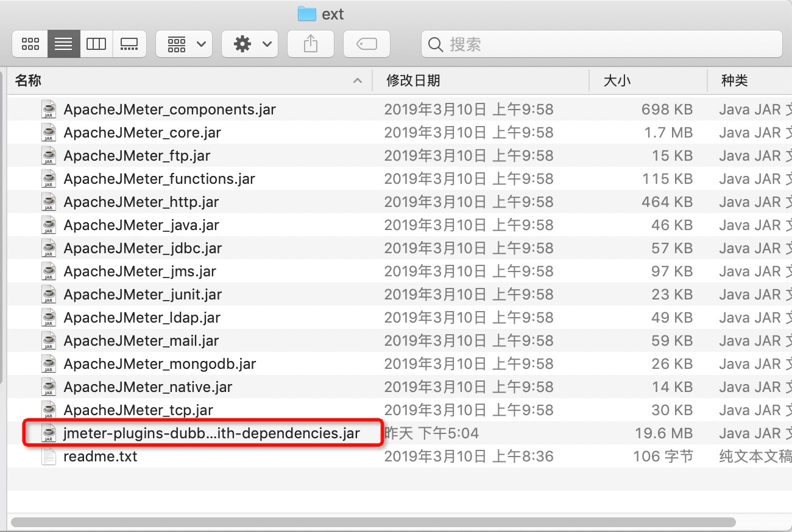Select file name ApacheJMeter_tcp.jar
This screenshot has width=792, height=532.
(x=138, y=410)
